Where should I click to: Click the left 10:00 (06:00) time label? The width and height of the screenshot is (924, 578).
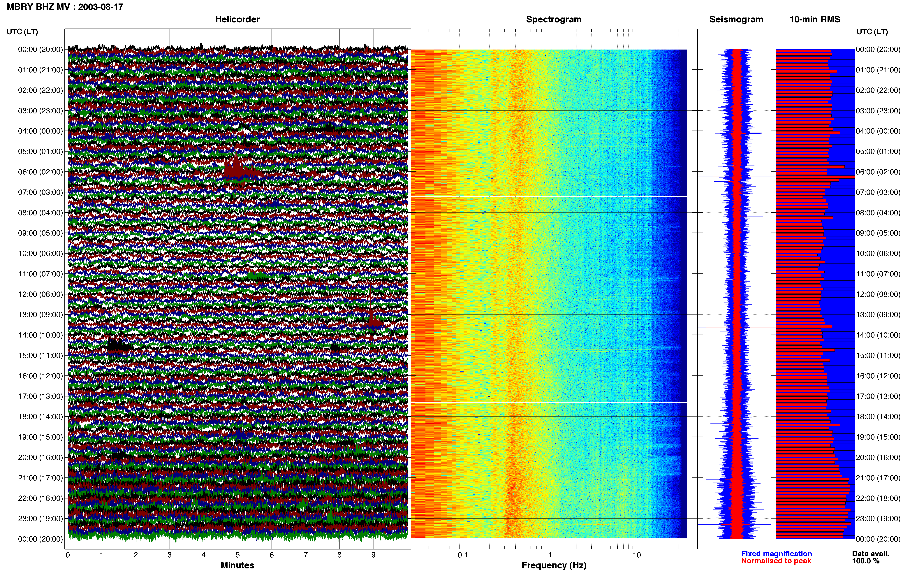(x=41, y=253)
